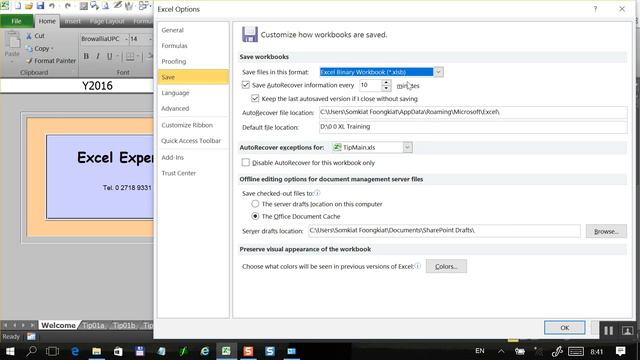Open the Borders dropdown arrow
This screenshot has height=360, width=640.
coord(138,56)
